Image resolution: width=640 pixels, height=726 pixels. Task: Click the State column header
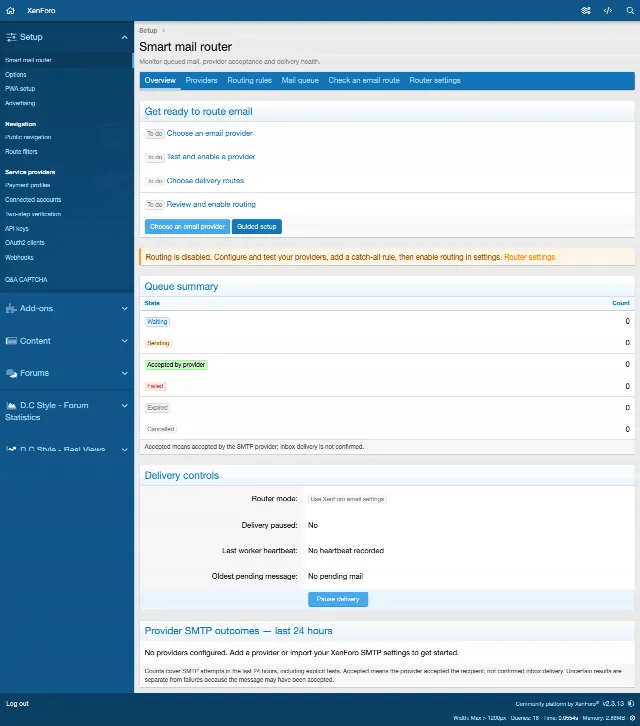(152, 303)
